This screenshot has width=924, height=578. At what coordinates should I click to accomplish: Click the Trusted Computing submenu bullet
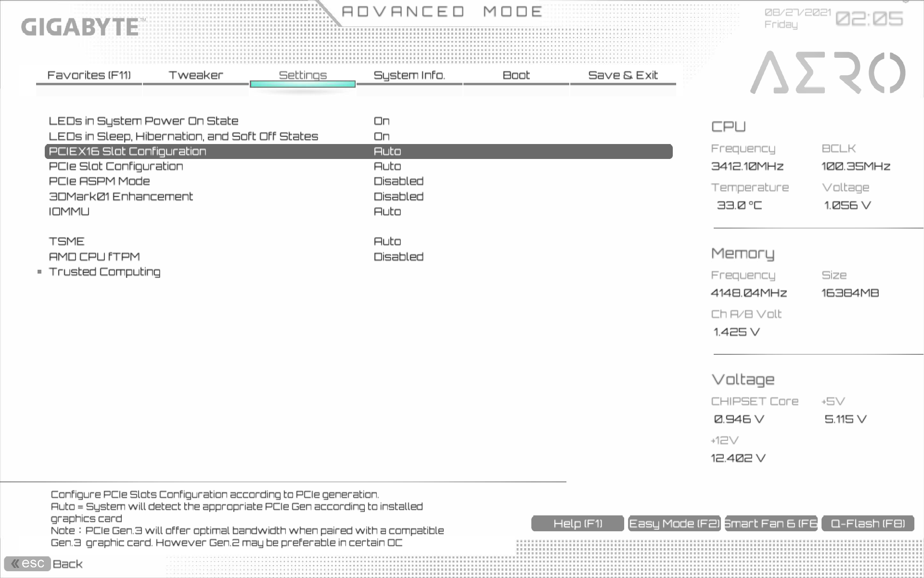39,272
